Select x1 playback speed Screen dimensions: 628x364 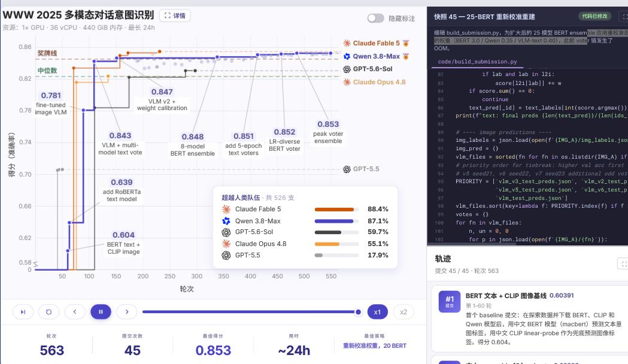377,312
